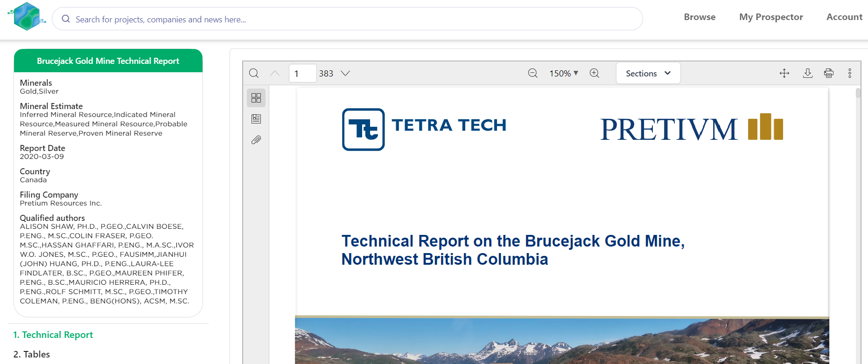
Task: Download the PDF report
Action: coord(808,73)
